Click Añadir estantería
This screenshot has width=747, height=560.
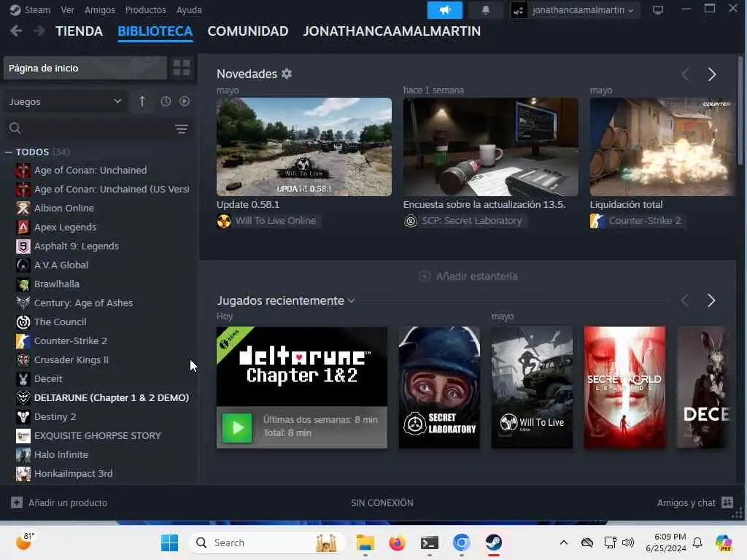pos(468,276)
